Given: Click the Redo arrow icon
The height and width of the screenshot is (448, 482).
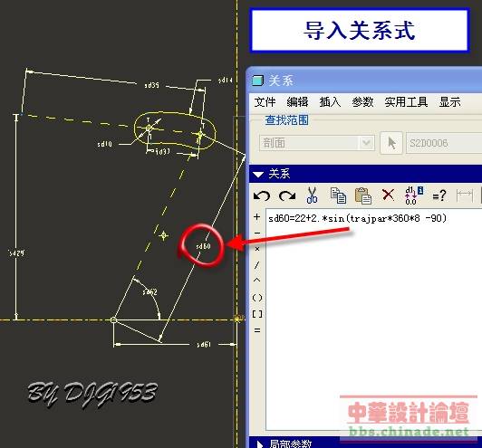Looking at the screenshot, I should [x=287, y=195].
